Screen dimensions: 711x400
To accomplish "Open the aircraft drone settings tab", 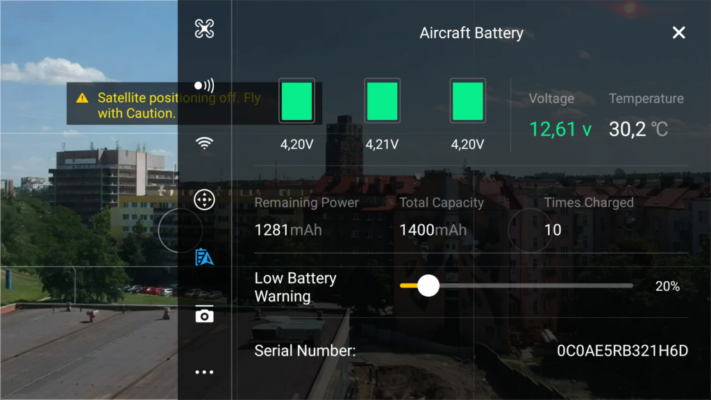I will click(205, 29).
